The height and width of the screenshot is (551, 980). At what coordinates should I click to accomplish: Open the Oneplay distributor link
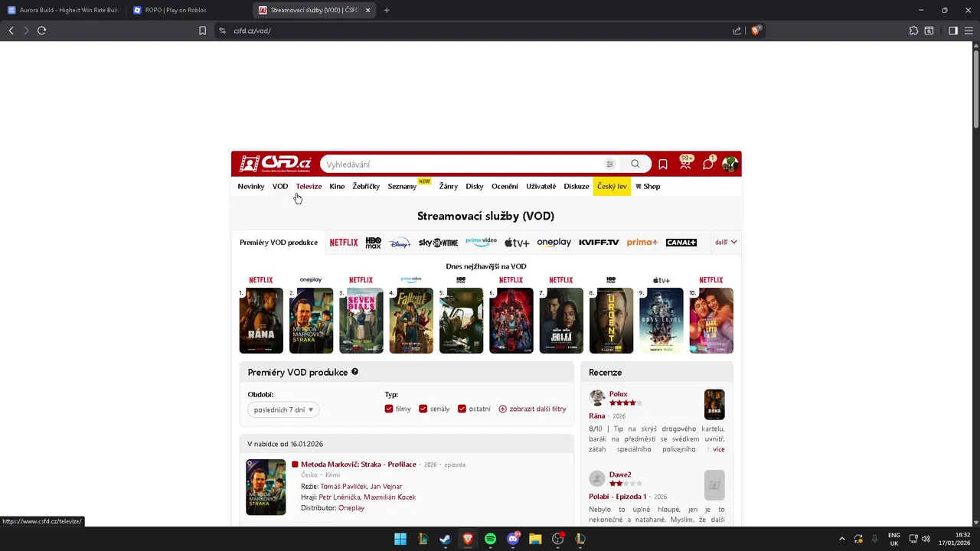click(351, 507)
